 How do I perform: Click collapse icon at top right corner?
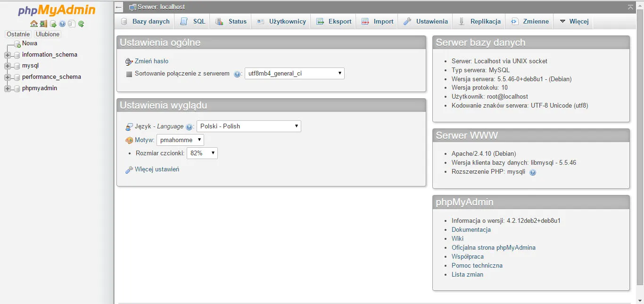pyautogui.click(x=631, y=7)
